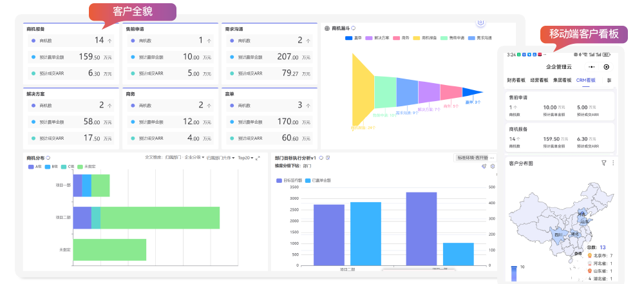Image resolution: width=644 pixels, height=284 pixels.
Task: Open the 归属部门升序 sort dropdown
Action: click(220, 158)
